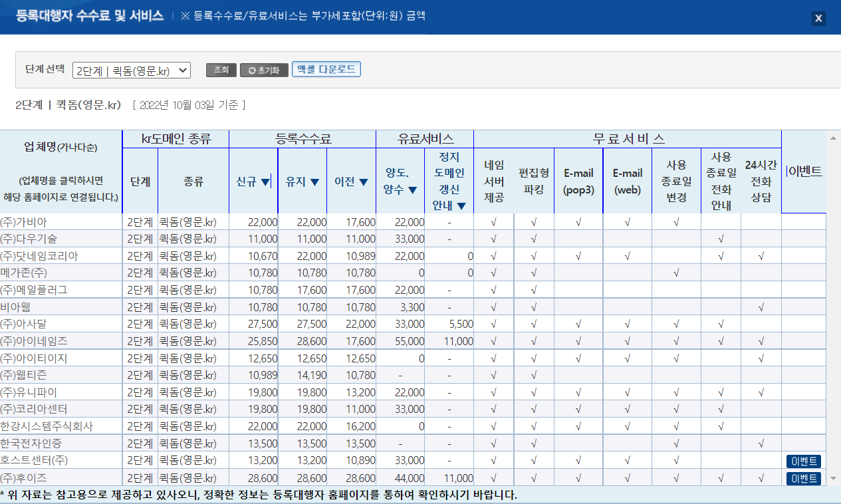Sort by 유지 fee arrow
Viewport: 841px width, 504px height.
314,182
